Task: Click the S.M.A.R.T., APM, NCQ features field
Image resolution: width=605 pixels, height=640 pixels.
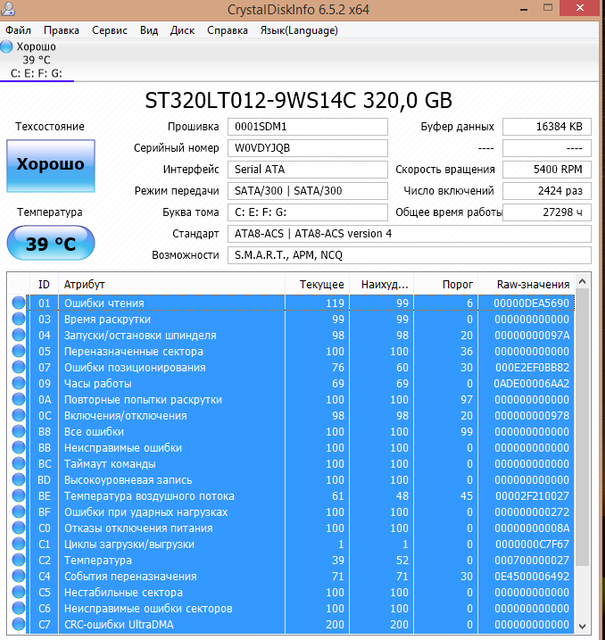Action: (x=409, y=255)
